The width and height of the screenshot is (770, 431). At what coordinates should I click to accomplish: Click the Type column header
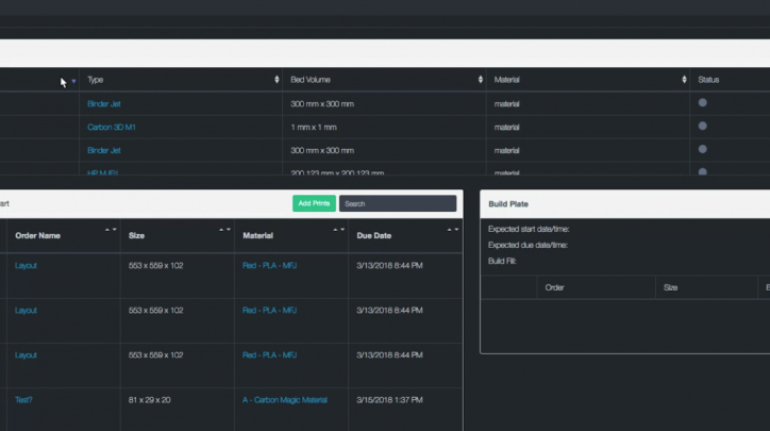point(95,80)
